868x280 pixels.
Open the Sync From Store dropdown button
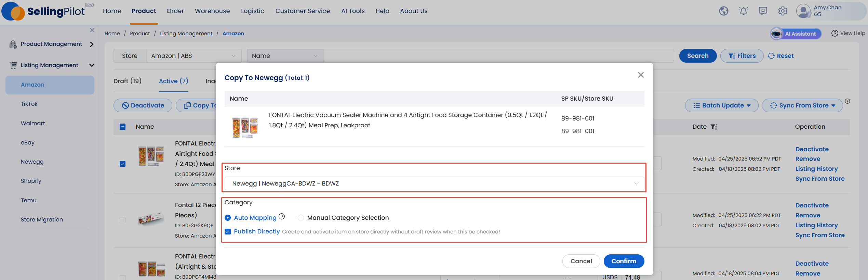(802, 105)
